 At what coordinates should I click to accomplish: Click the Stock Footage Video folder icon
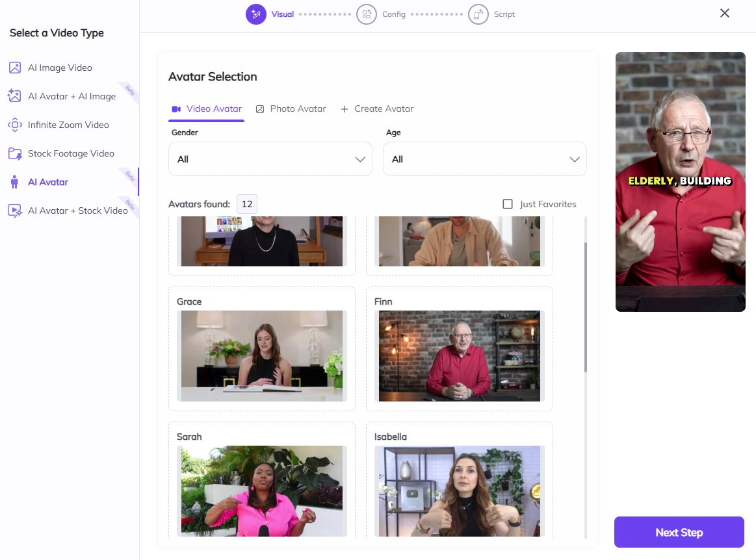point(15,154)
